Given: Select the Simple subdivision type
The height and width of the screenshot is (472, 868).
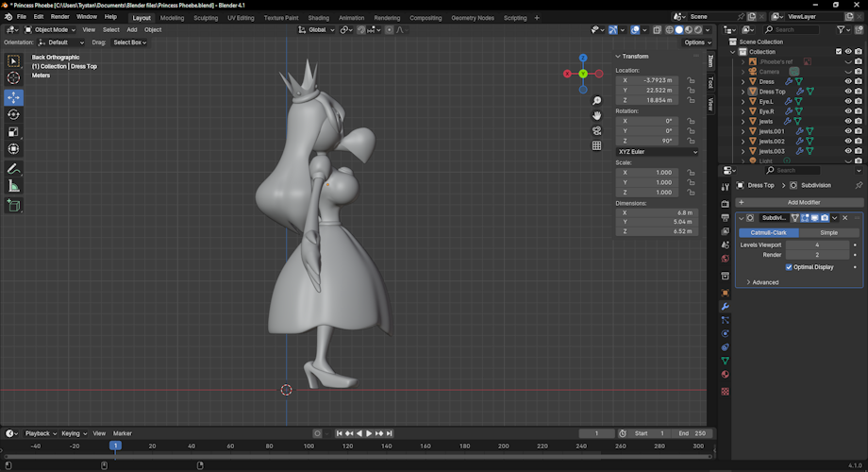Looking at the screenshot, I should [828, 232].
